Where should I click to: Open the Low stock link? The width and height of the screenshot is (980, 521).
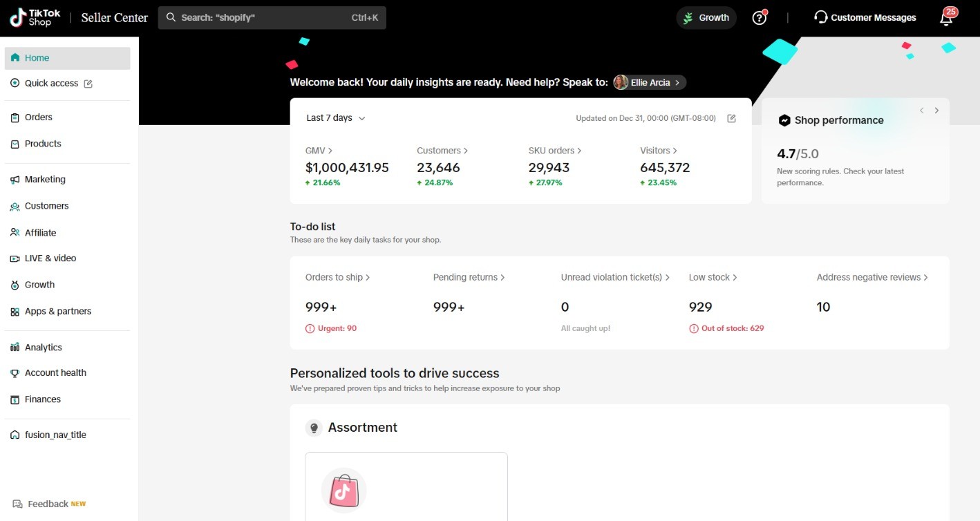(x=713, y=277)
